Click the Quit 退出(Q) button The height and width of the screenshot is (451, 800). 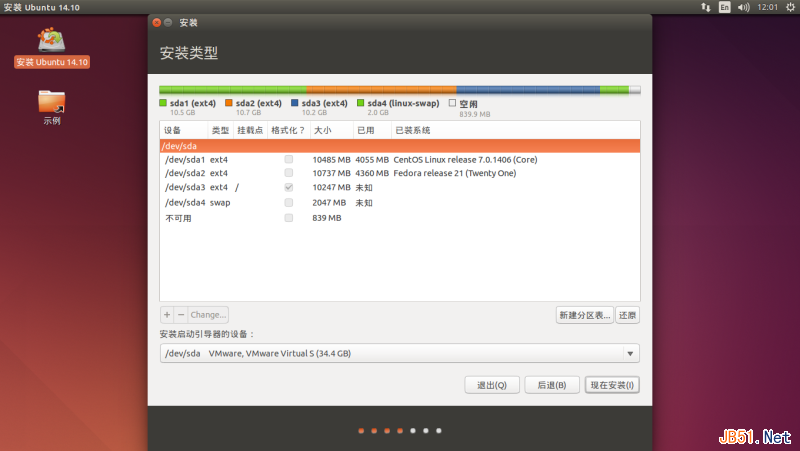point(492,385)
